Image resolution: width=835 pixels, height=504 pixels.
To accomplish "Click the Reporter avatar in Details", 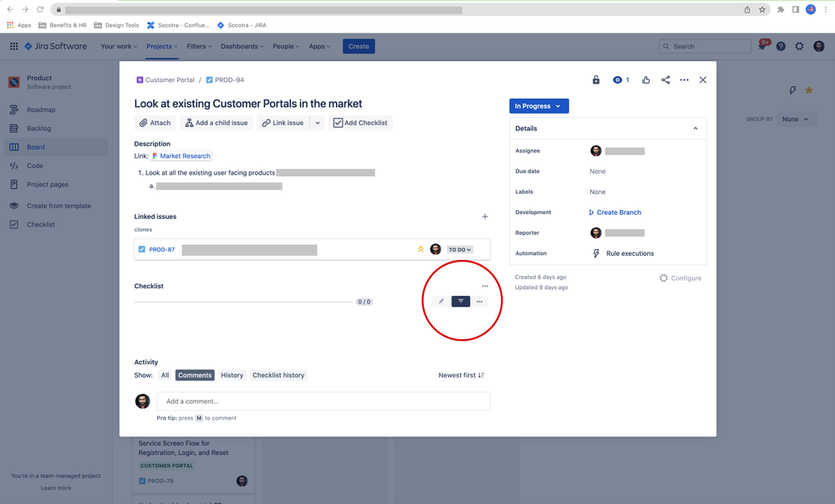I will 596,233.
